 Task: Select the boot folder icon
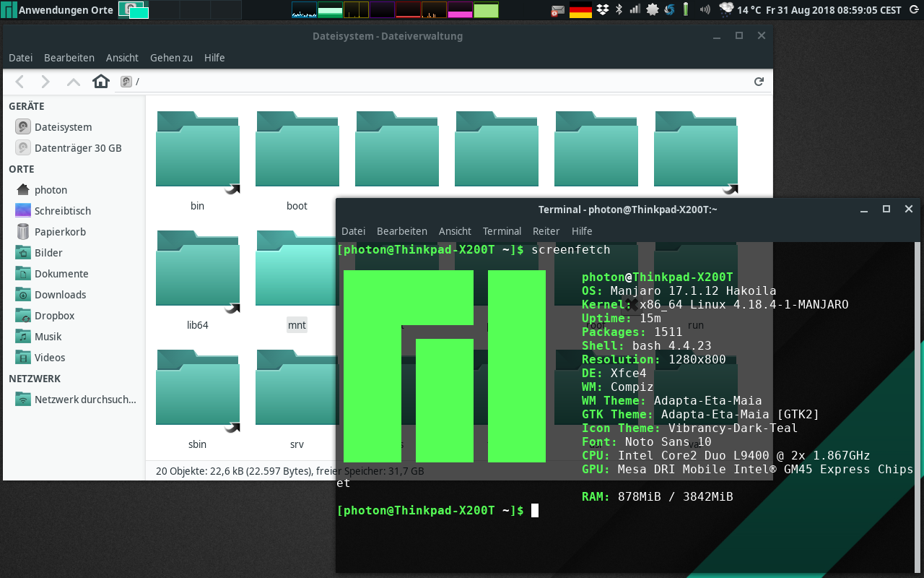click(x=297, y=149)
